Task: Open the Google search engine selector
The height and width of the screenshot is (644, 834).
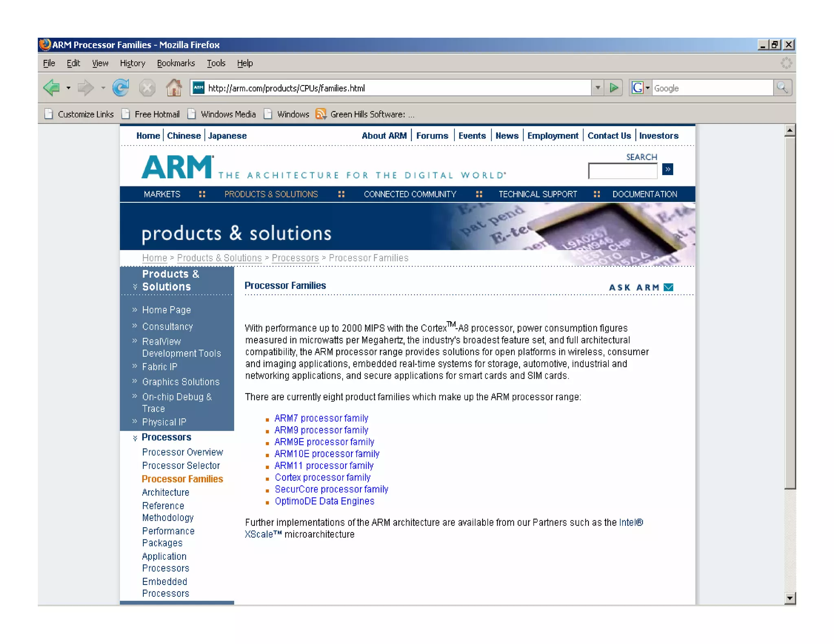Action: [640, 88]
